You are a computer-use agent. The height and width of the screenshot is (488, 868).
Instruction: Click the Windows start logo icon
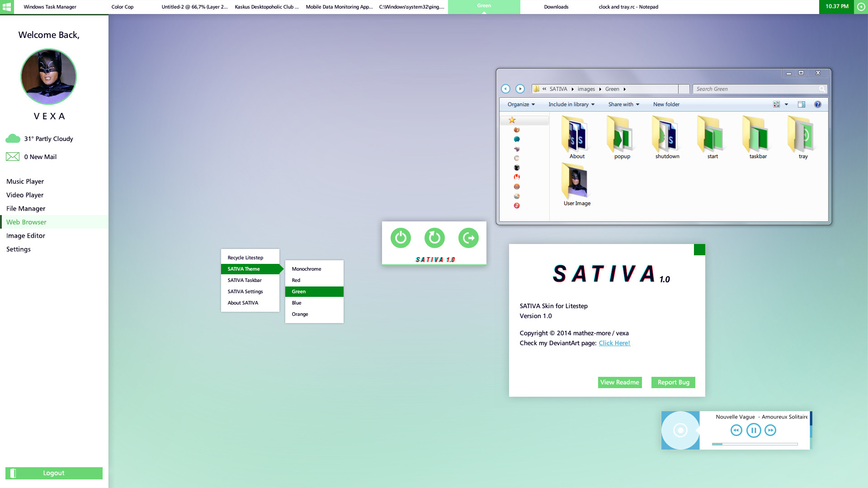7,7
